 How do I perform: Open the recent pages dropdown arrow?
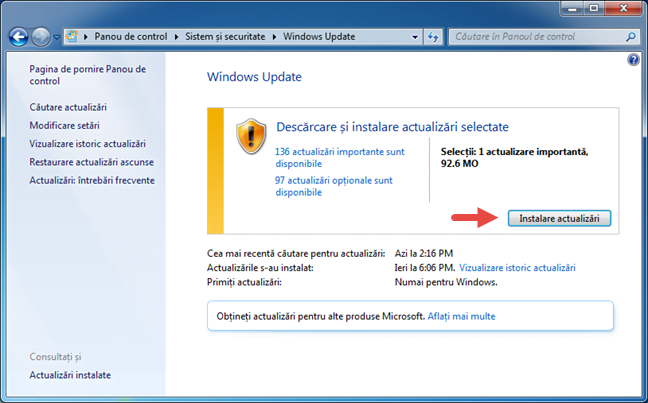click(x=57, y=37)
